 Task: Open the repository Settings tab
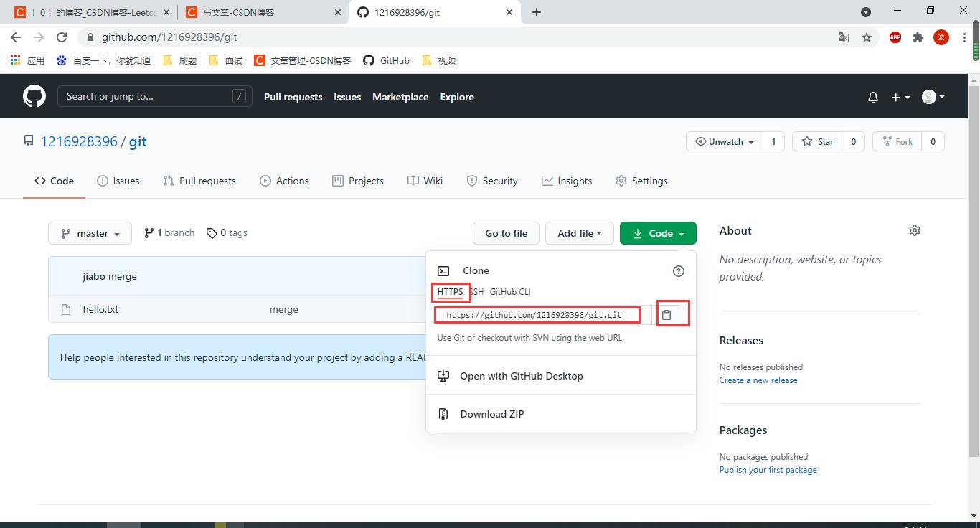pyautogui.click(x=642, y=181)
